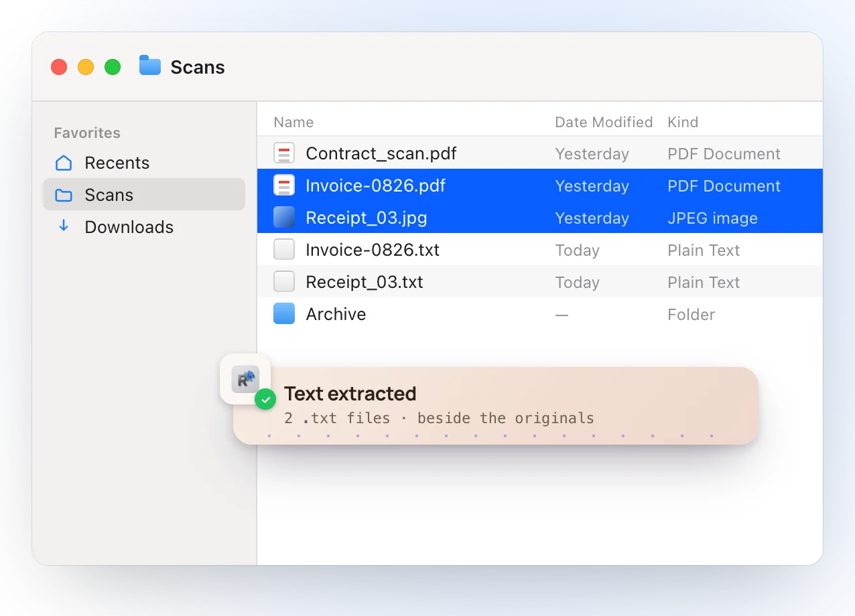Open Recents in the sidebar
The image size is (855, 616).
pyautogui.click(x=144, y=163)
